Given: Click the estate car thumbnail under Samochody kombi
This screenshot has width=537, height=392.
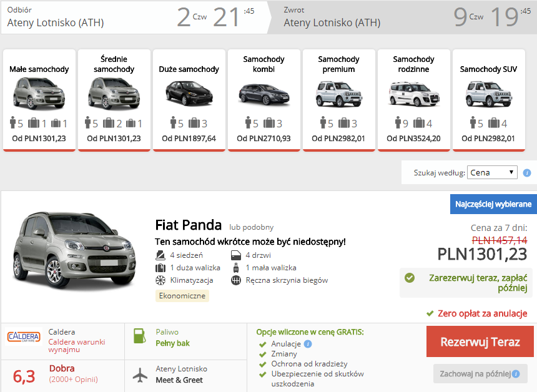Looking at the screenshot, I should 264,94.
